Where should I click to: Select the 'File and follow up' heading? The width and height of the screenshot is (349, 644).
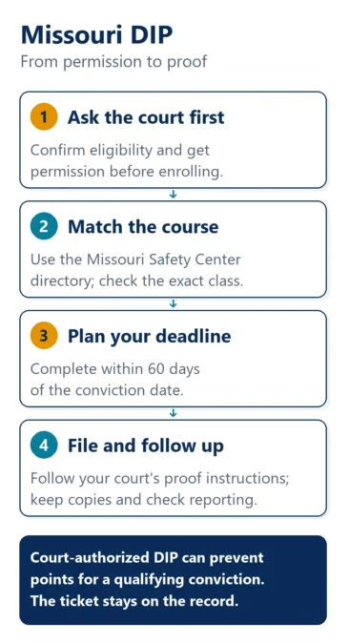(146, 446)
